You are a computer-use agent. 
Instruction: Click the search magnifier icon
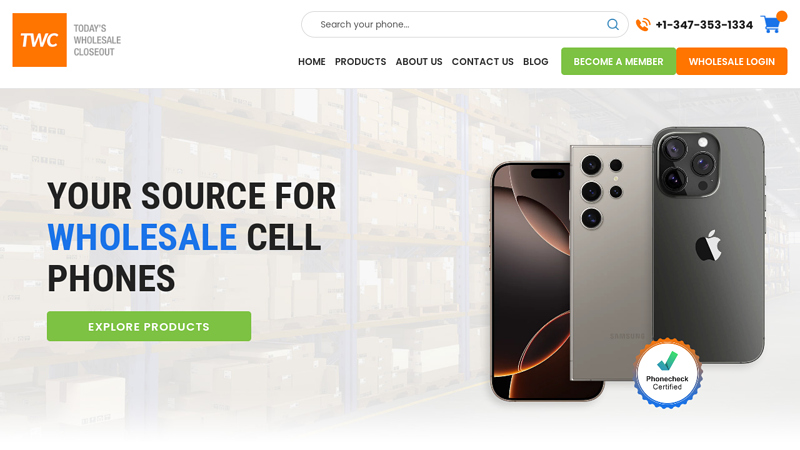pyautogui.click(x=613, y=24)
